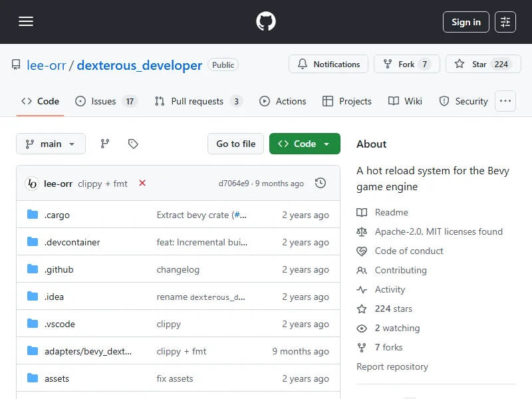Screen dimensions: 532x399
Task: Click the GitHub logo icon
Action: coord(266,22)
